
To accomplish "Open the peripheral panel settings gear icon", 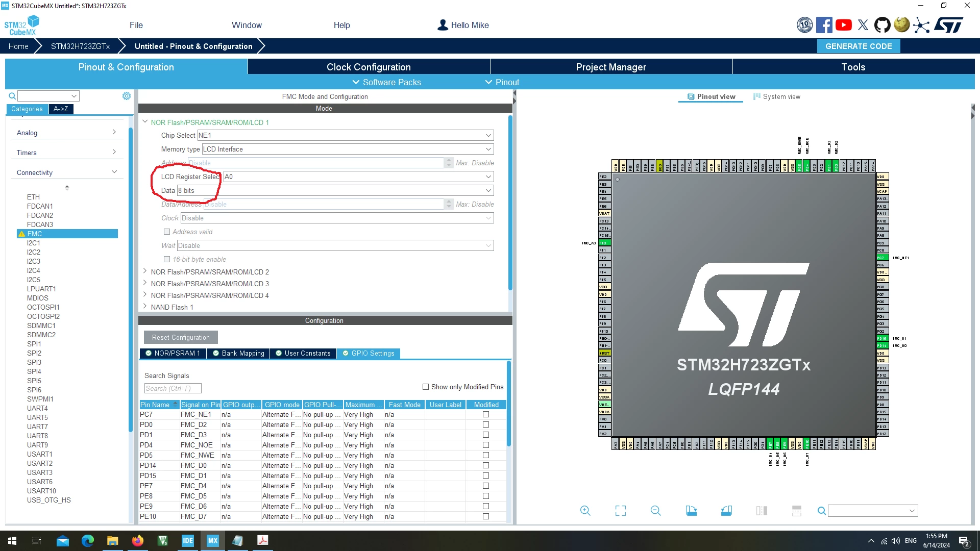I will (127, 96).
